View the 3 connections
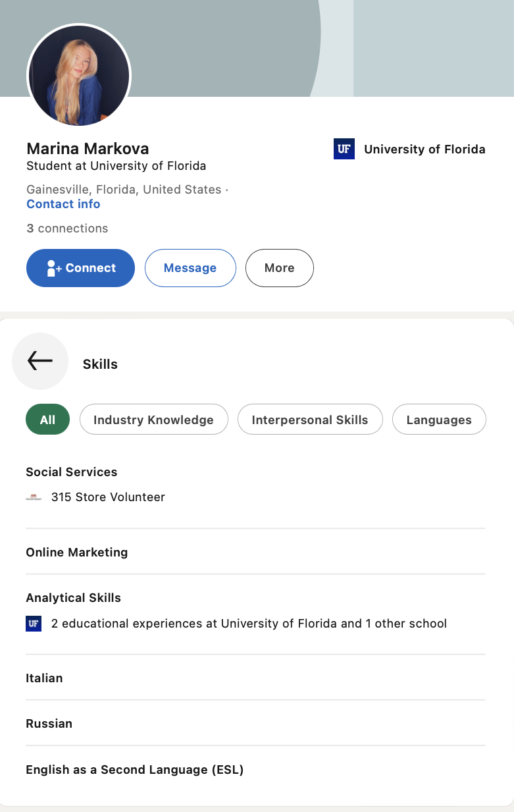 click(x=67, y=229)
